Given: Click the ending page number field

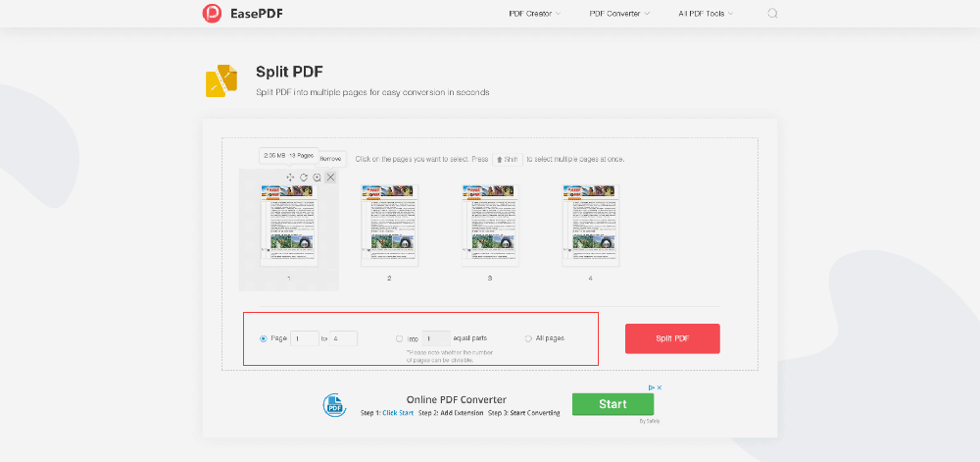Looking at the screenshot, I should 344,338.
